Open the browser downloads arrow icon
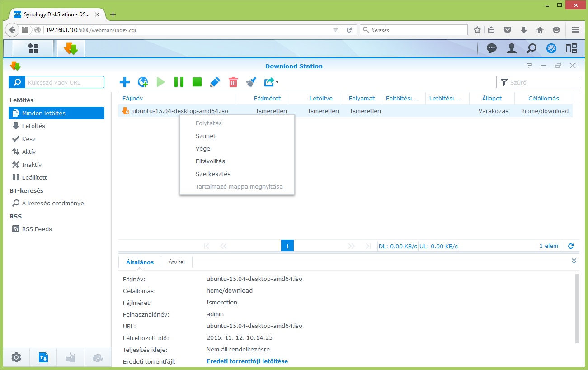 point(524,30)
